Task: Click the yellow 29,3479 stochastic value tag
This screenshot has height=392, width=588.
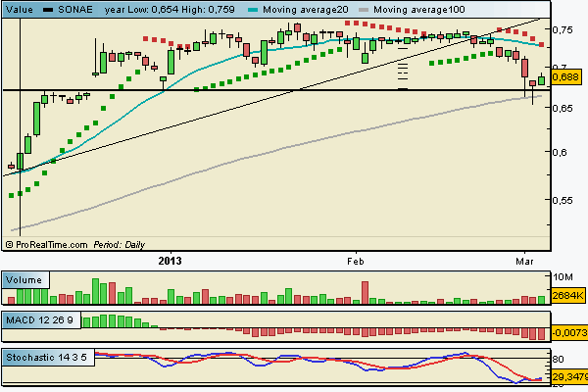Action: 569,376
